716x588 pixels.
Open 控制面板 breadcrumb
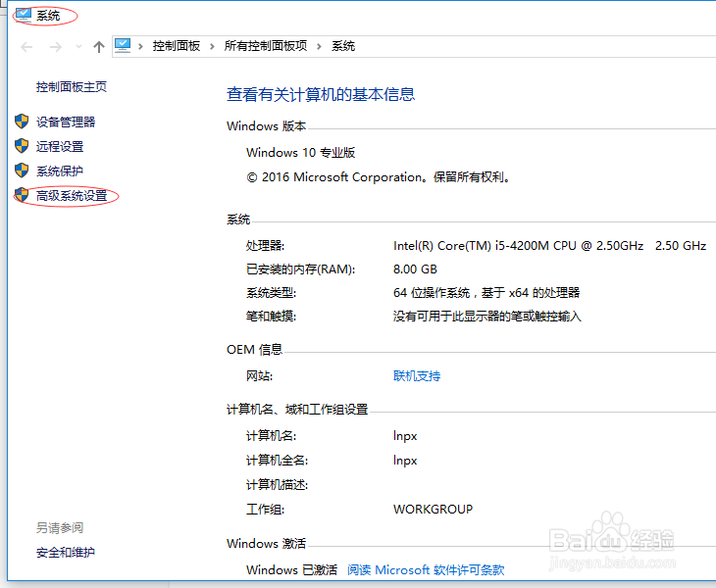177,46
